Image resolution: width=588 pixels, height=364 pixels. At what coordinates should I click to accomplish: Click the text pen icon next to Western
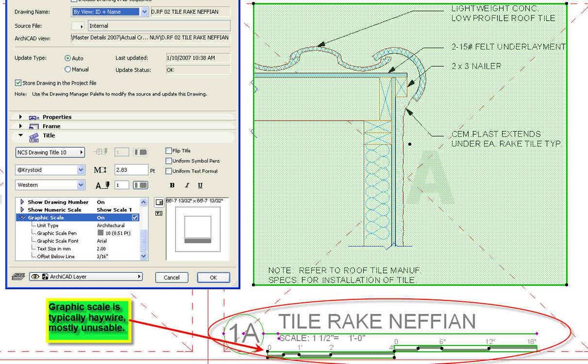pos(102,185)
